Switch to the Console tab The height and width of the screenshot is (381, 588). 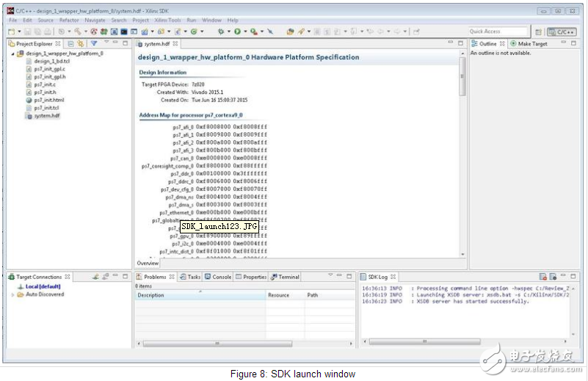tap(221, 277)
